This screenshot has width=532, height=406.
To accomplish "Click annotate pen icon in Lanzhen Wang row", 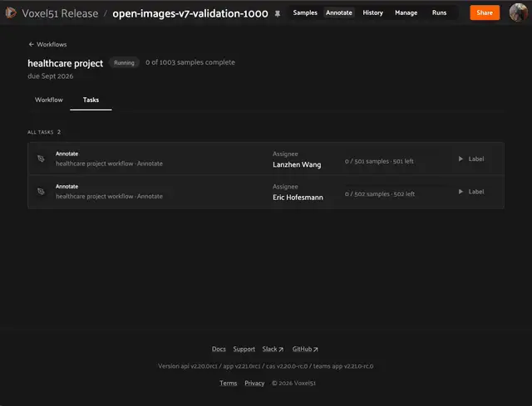I will coord(41,159).
